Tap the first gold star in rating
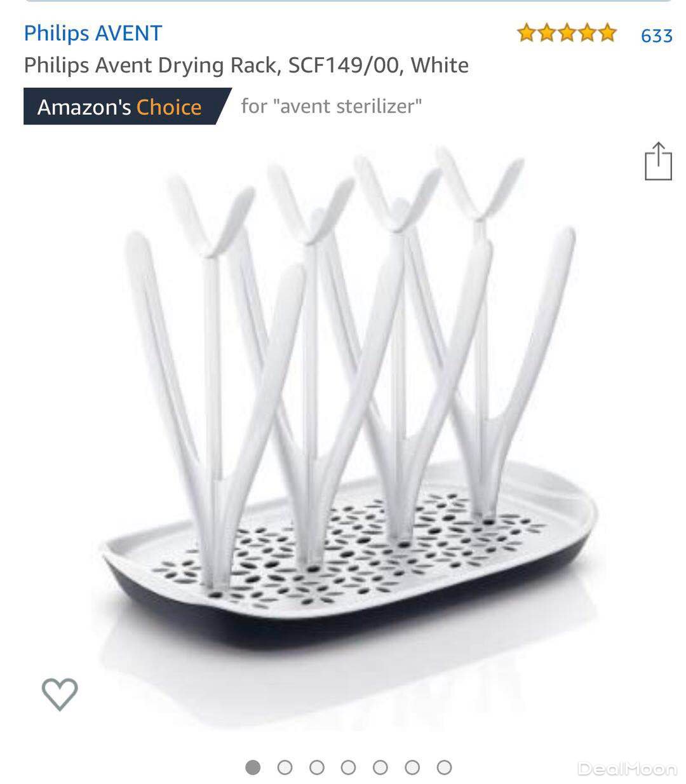 click(x=527, y=33)
